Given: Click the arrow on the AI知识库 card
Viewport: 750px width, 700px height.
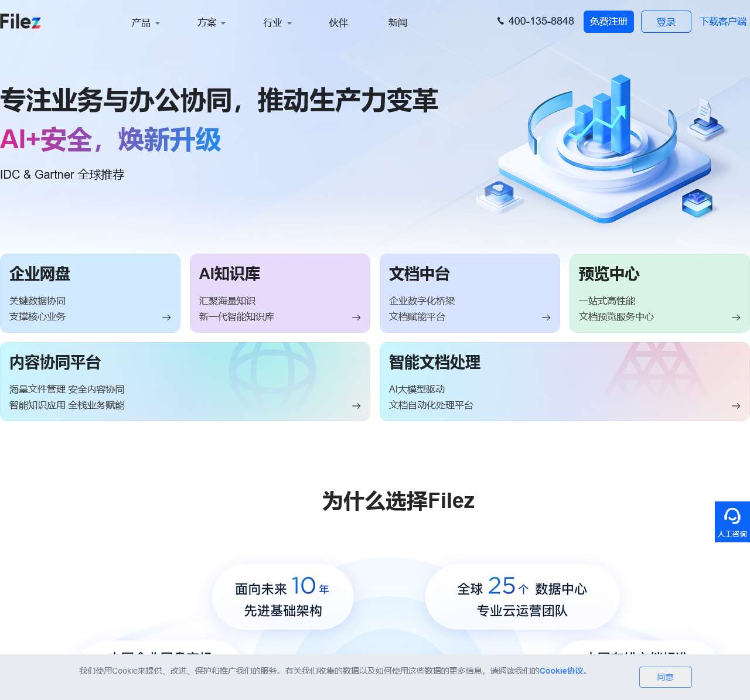Looking at the screenshot, I should click(356, 317).
